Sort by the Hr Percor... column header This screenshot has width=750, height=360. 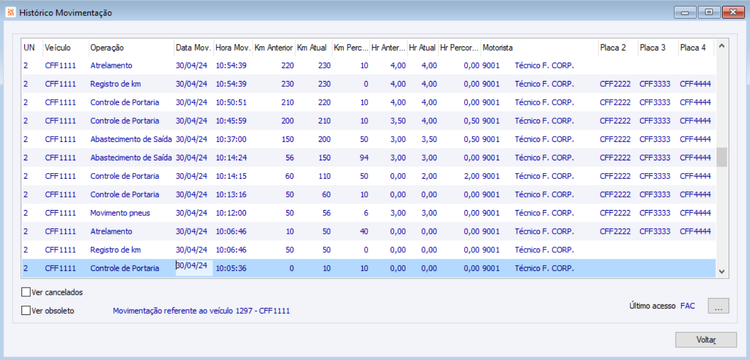pyautogui.click(x=459, y=48)
